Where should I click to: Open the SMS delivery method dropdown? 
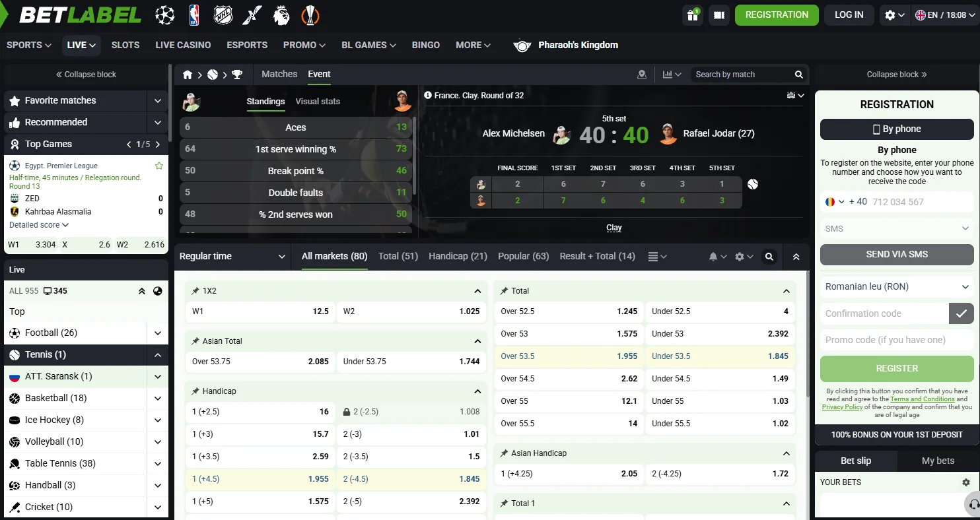pyautogui.click(x=897, y=229)
